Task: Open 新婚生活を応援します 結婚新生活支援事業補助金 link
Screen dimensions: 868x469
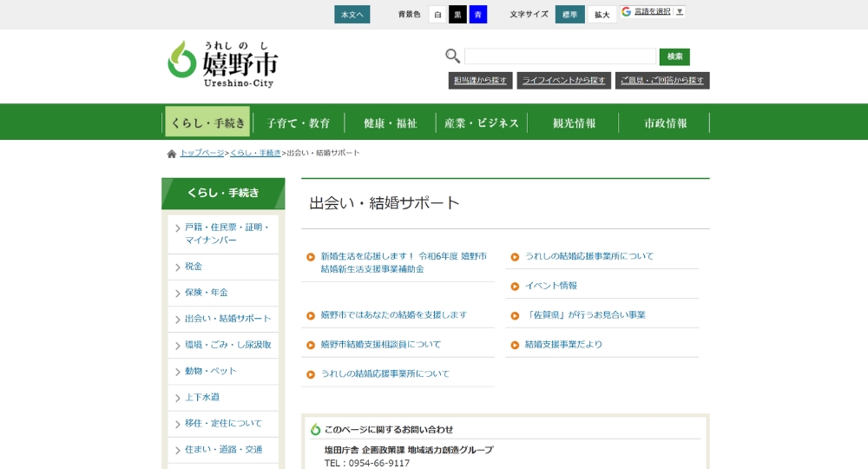Action: 404,262
